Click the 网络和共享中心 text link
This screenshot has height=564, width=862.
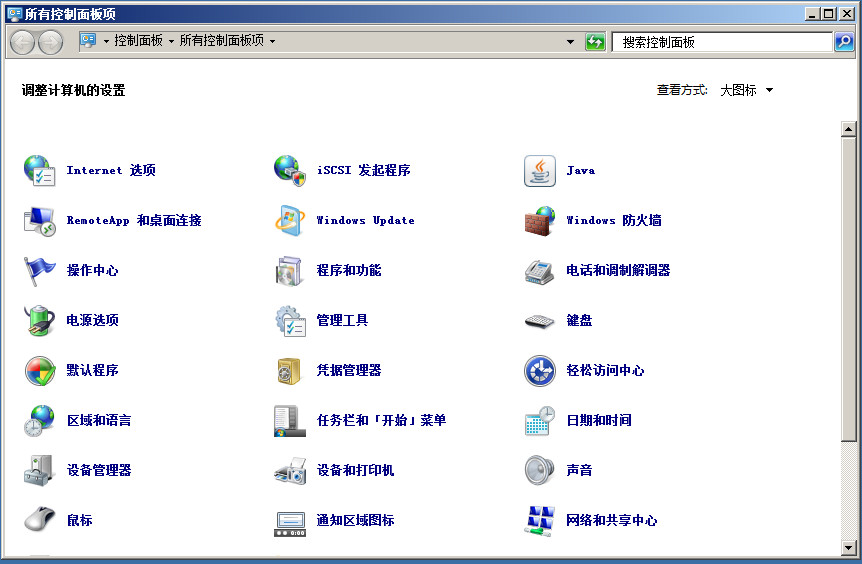pyautogui.click(x=612, y=521)
